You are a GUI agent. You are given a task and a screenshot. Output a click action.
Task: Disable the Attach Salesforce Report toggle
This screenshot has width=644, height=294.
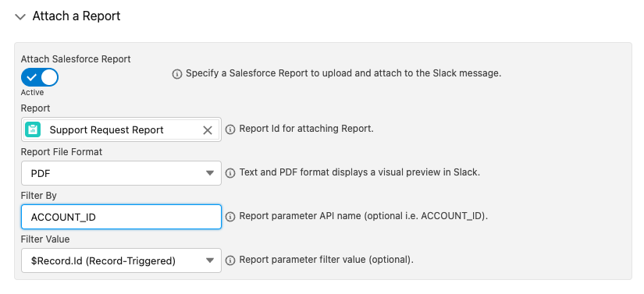(40, 77)
